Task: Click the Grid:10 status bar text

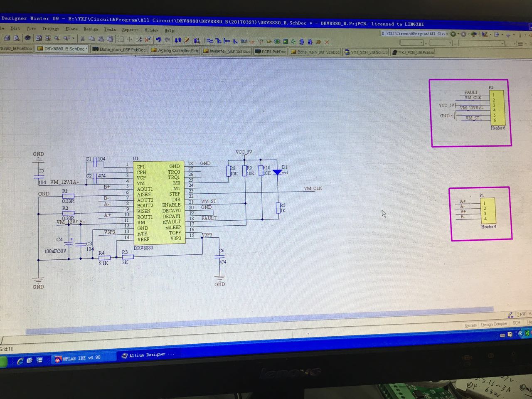Action: point(7,349)
